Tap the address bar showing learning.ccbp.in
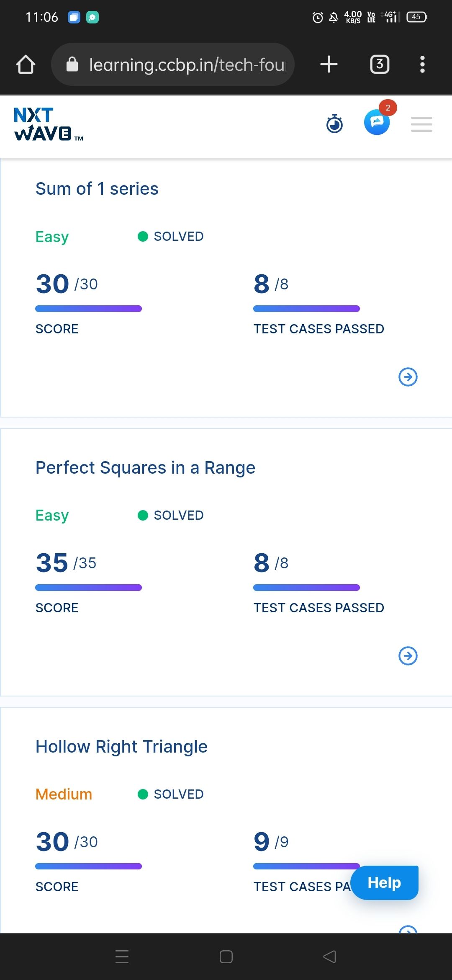This screenshot has height=980, width=452. pyautogui.click(x=172, y=64)
